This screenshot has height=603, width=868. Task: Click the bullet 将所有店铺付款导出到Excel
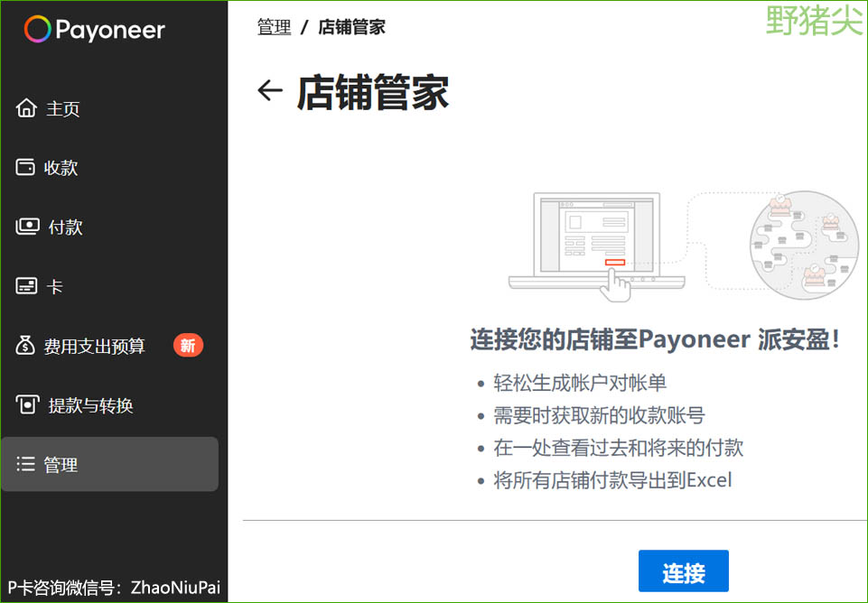612,480
